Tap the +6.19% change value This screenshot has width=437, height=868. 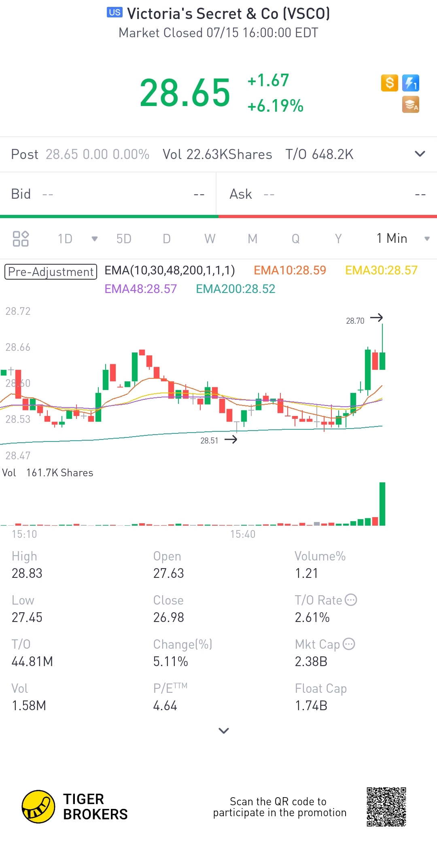click(276, 106)
